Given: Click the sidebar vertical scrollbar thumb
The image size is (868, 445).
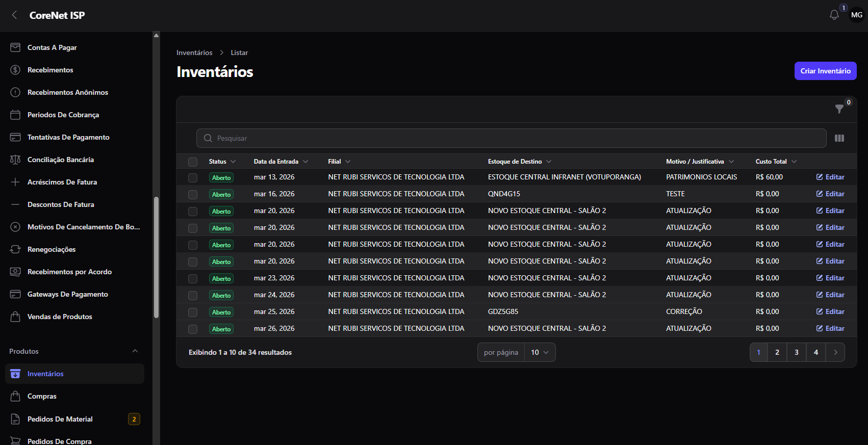Looking at the screenshot, I should coord(156,257).
